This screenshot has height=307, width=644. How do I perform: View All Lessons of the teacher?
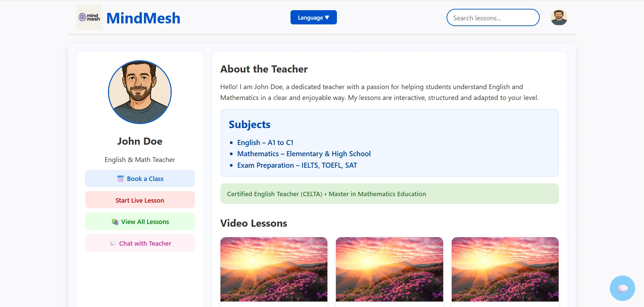tap(140, 222)
